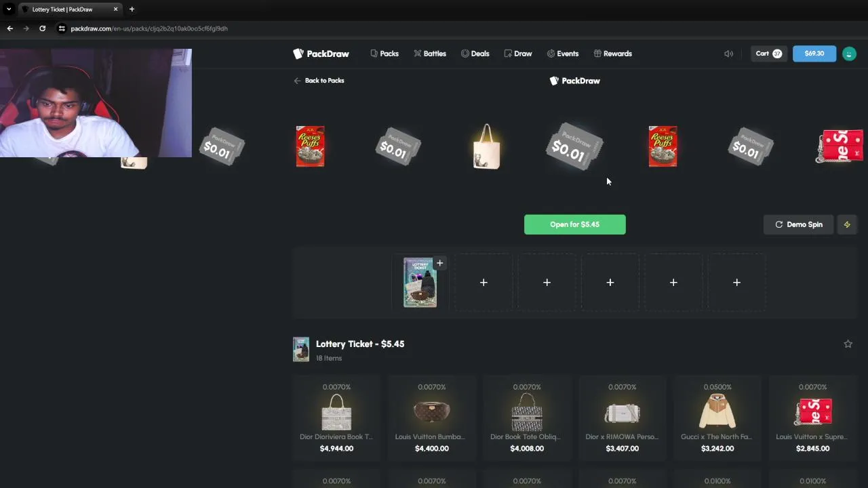Add a pack in the sixth slot
The width and height of the screenshot is (868, 488).
pos(736,283)
